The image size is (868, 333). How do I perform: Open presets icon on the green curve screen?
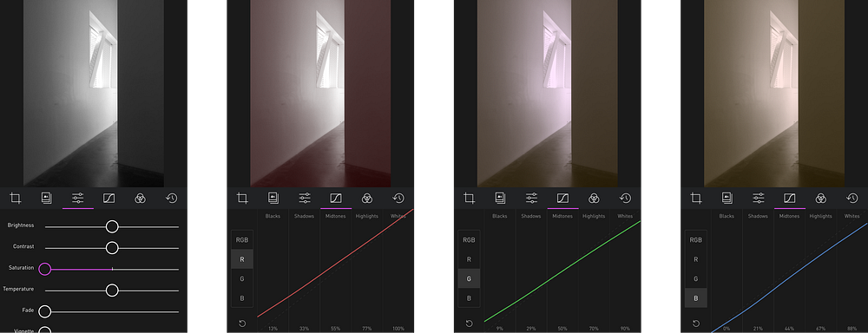[500, 198]
